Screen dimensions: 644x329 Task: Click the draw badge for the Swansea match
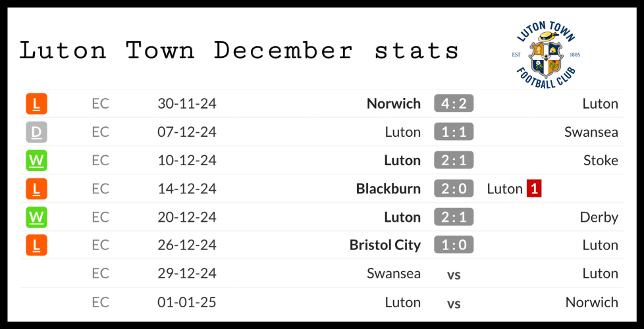36,132
